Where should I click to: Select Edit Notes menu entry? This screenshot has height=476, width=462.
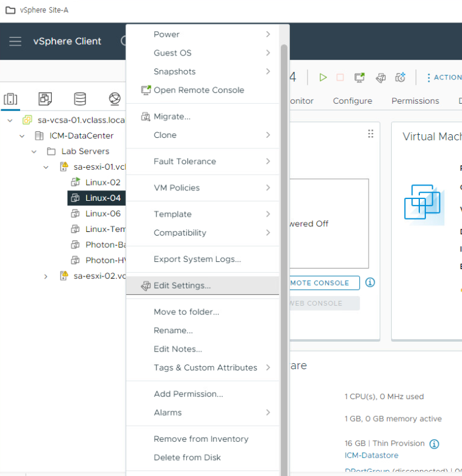coord(203,349)
